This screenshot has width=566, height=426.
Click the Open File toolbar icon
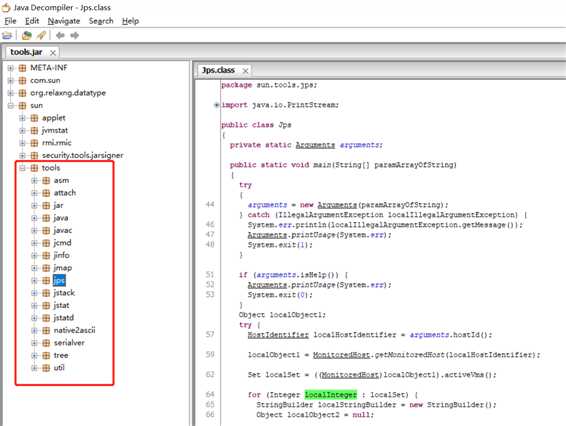[x=7, y=35]
